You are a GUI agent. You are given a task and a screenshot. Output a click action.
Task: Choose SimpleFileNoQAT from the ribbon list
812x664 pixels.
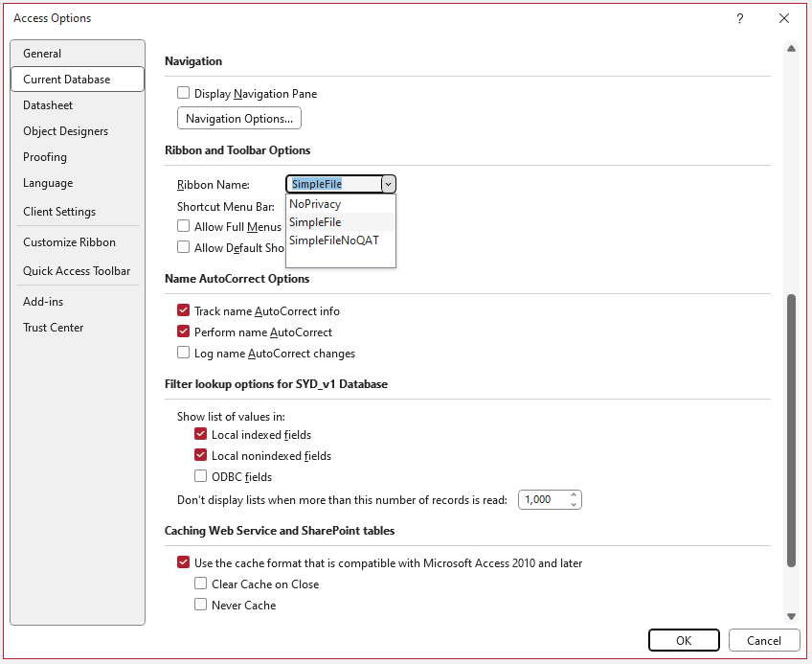(340, 240)
